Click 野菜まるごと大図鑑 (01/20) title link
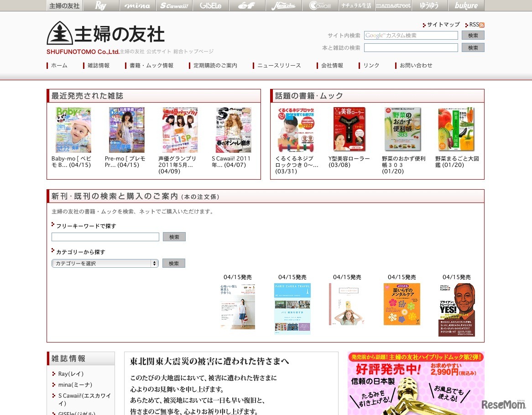532x415 pixels. (457, 162)
